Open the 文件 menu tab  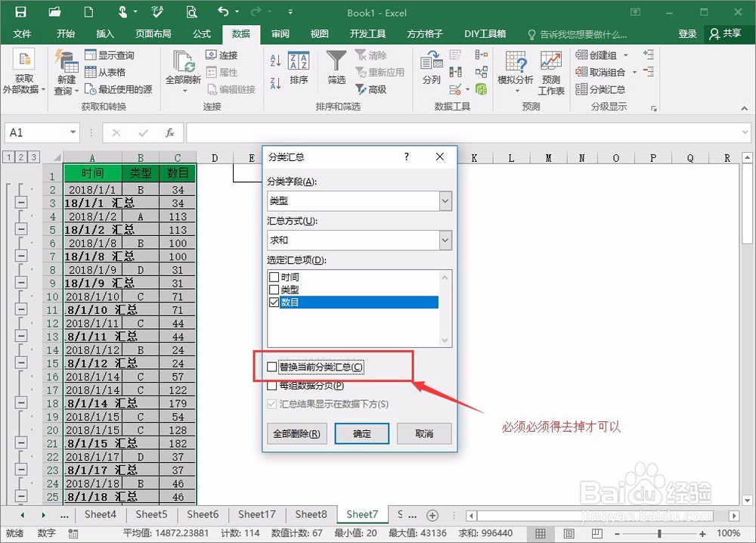[x=22, y=34]
